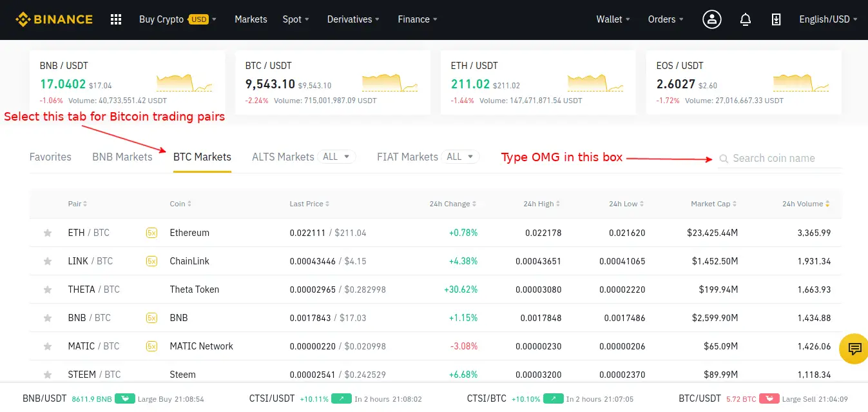Switch to the BNB Markets tab
This screenshot has width=868, height=412.
122,157
